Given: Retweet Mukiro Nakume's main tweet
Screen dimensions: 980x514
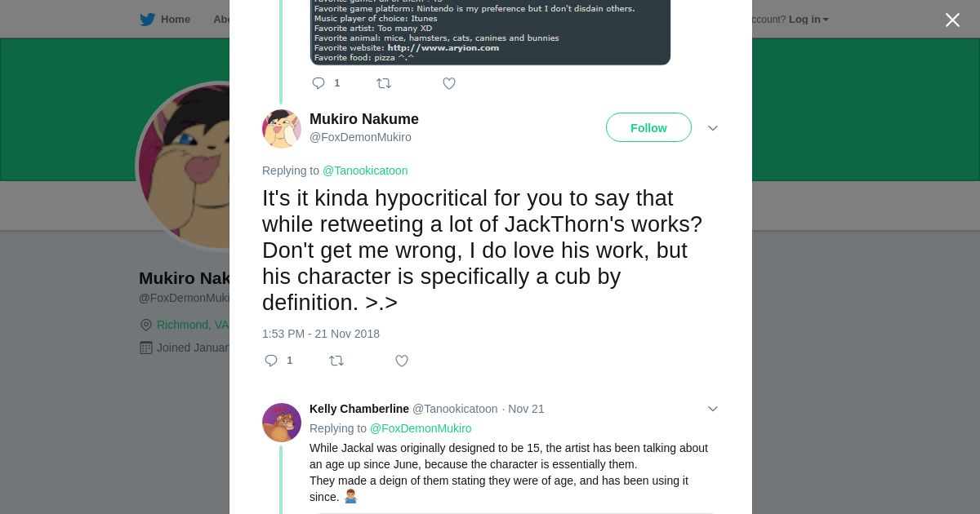Looking at the screenshot, I should pyautogui.click(x=336, y=361).
